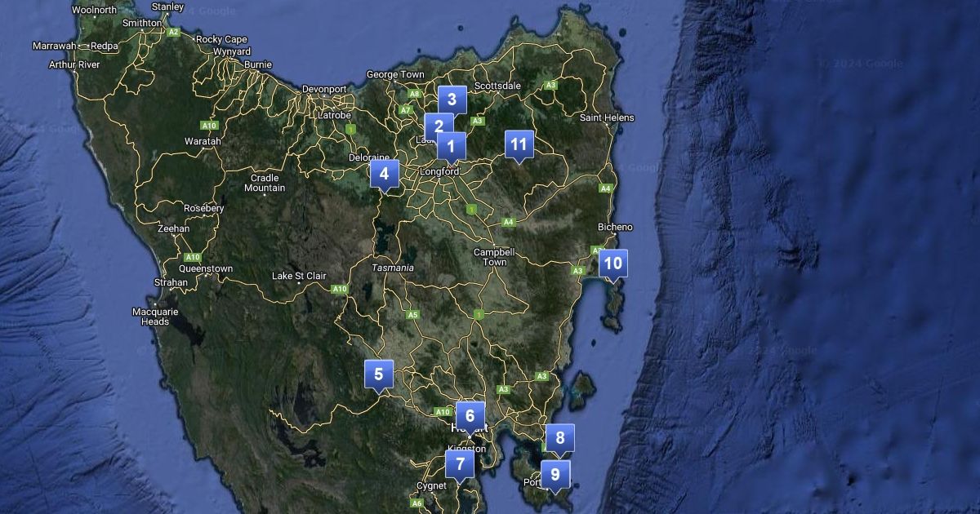Click the A2 road shield near Smithton
This screenshot has width=980, height=514.
[x=173, y=33]
